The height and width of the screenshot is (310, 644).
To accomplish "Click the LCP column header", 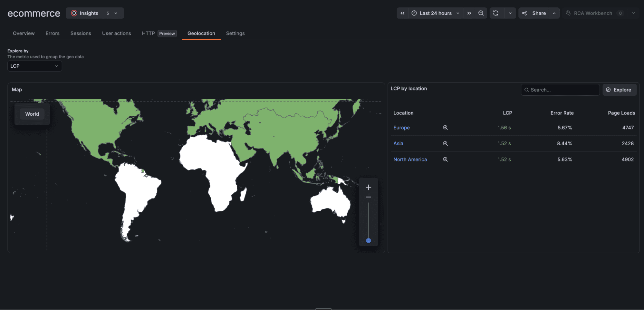I will [x=507, y=113].
